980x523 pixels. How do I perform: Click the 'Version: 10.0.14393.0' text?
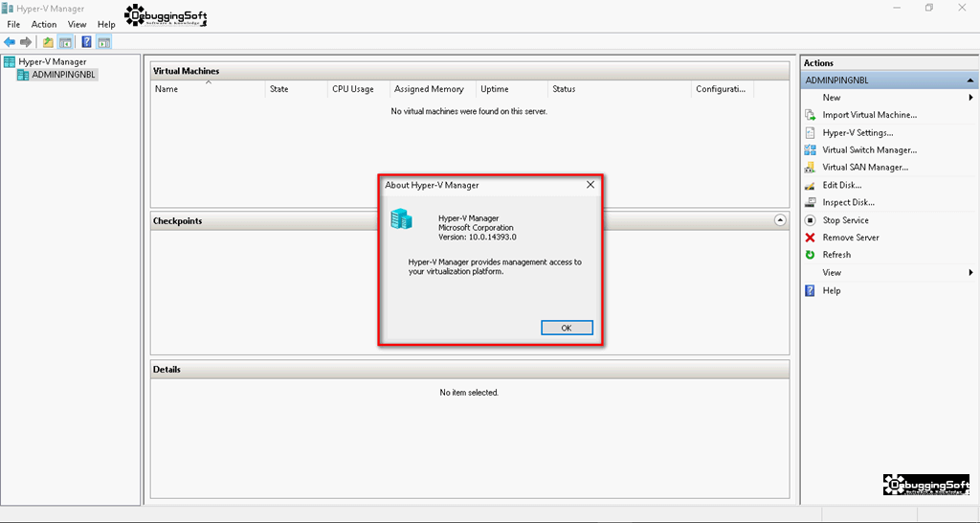[x=478, y=238]
